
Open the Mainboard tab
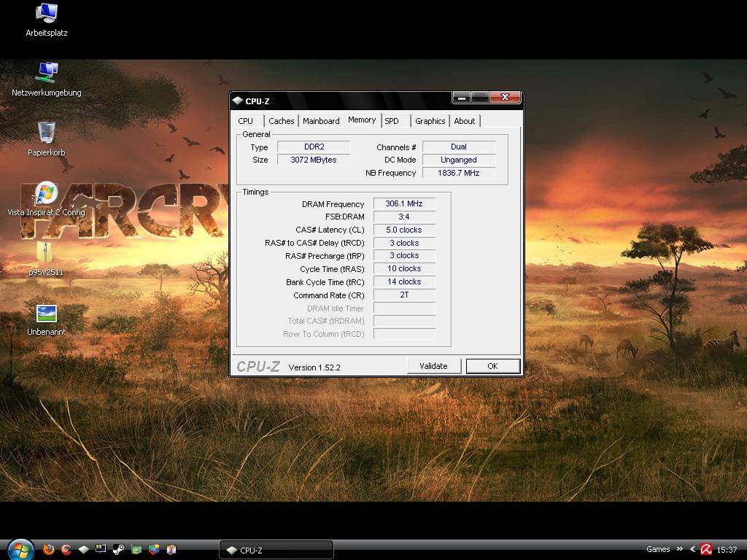(x=321, y=121)
